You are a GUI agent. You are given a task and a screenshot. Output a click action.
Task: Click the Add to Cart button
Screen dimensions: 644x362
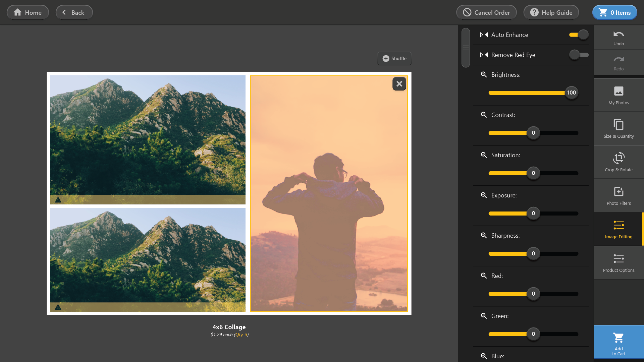619,342
